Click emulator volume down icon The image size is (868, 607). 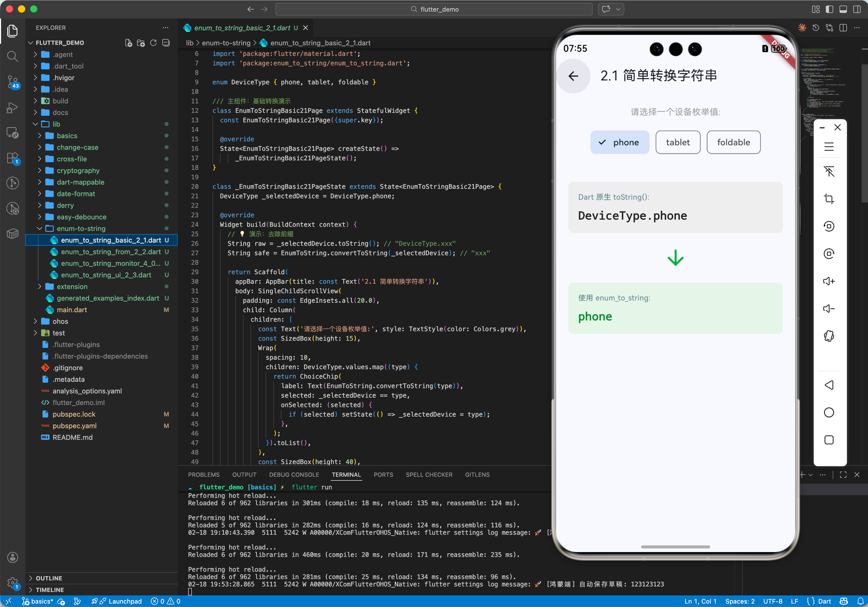click(829, 309)
